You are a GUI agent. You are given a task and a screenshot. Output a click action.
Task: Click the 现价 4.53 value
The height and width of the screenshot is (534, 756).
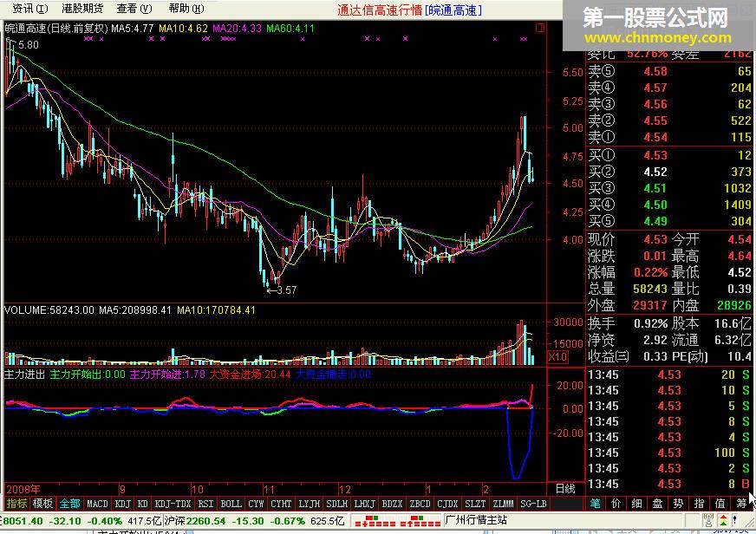tap(655, 239)
